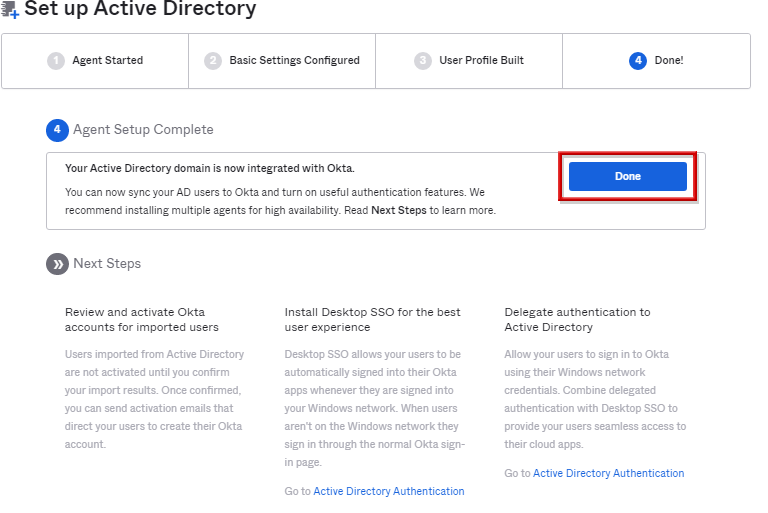
Task: Click the double-chevron icon beside Next Steps
Action: pos(57,264)
